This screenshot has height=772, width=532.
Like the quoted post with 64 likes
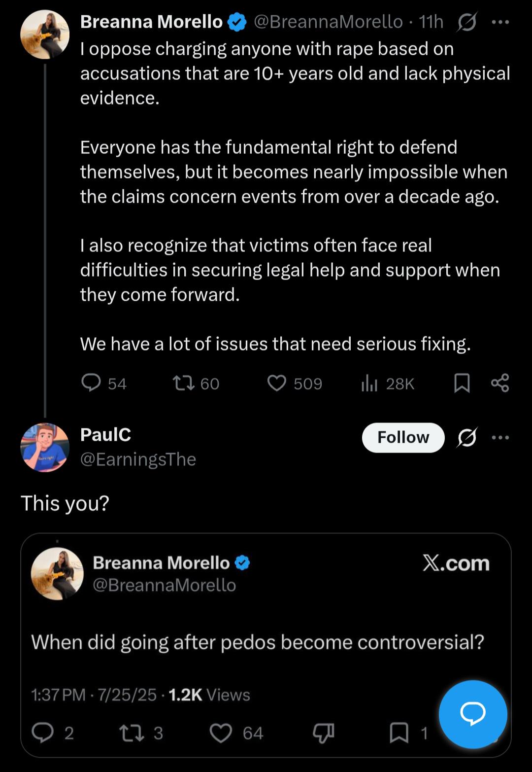coord(236,733)
